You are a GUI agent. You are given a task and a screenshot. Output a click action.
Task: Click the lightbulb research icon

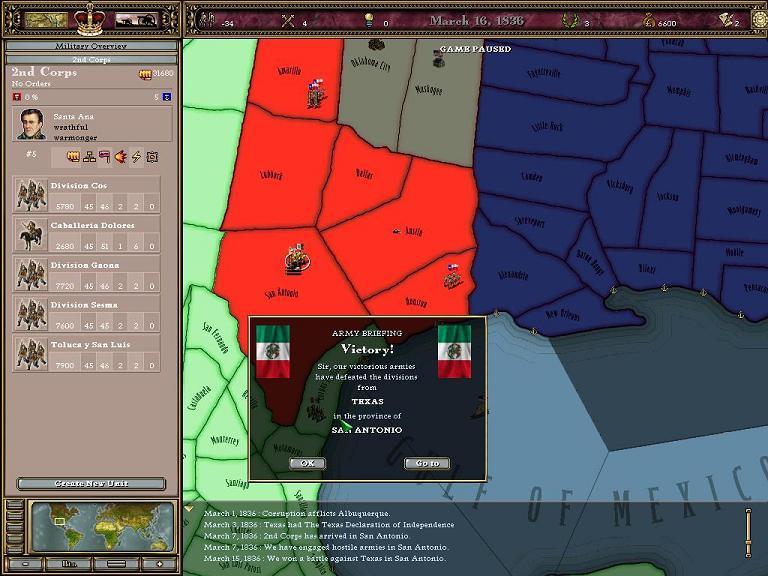click(368, 21)
